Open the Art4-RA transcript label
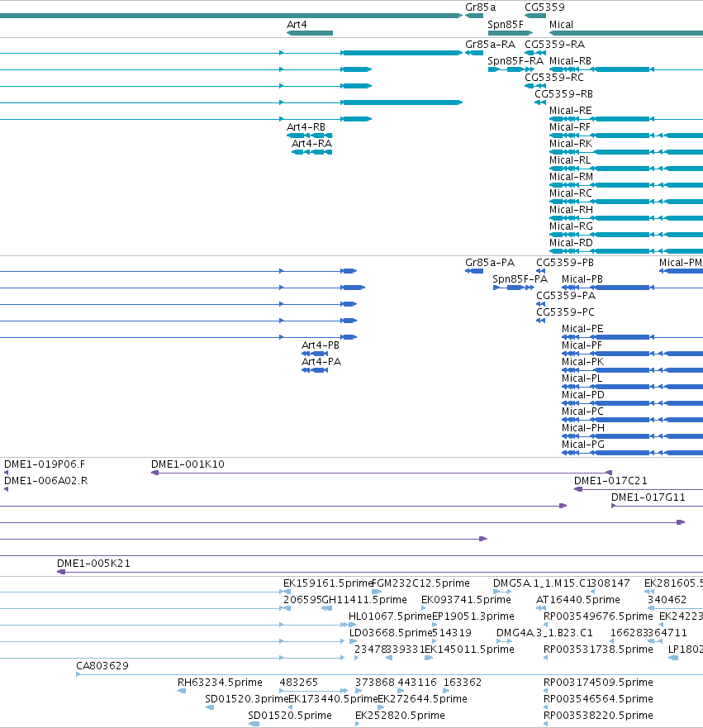The image size is (703, 728). [x=311, y=144]
